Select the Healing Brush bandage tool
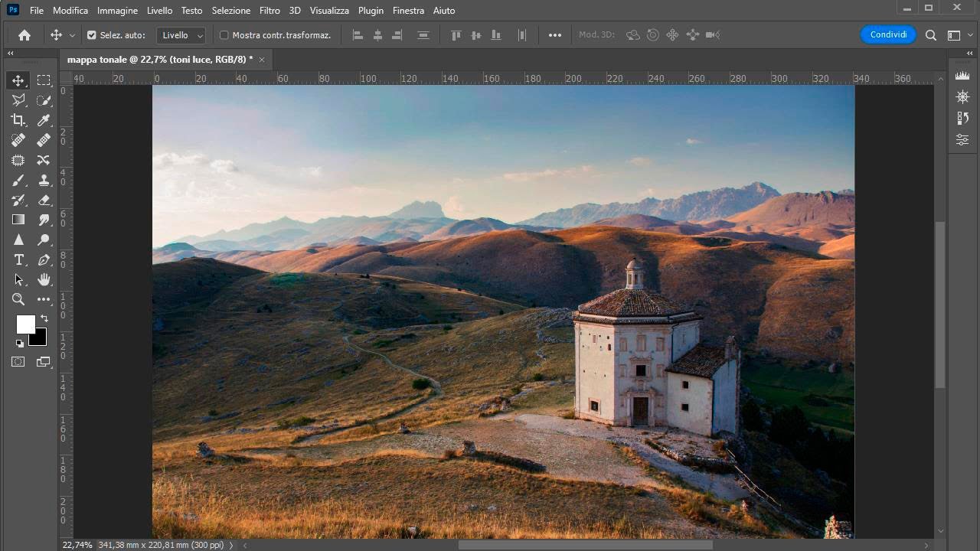 pyautogui.click(x=44, y=140)
